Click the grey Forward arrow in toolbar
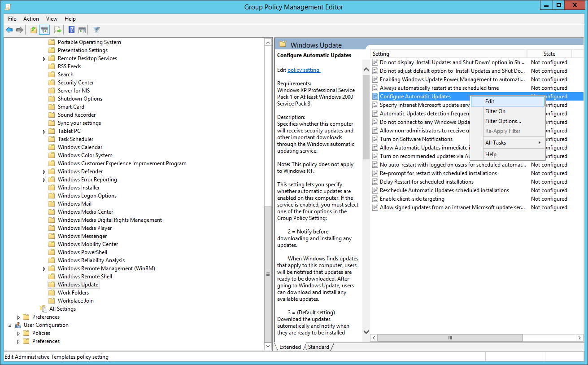 pyautogui.click(x=20, y=30)
